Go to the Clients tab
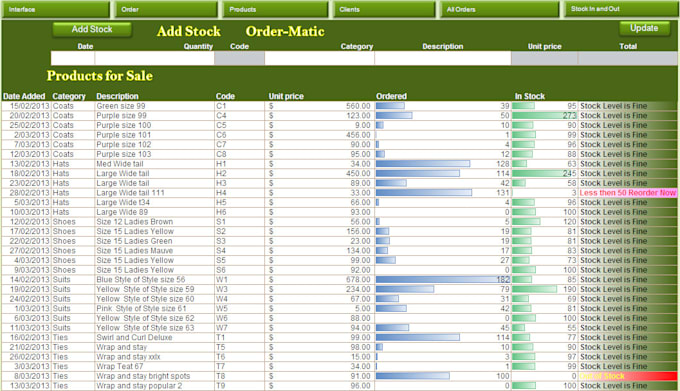The height and width of the screenshot is (391, 680). [x=384, y=9]
